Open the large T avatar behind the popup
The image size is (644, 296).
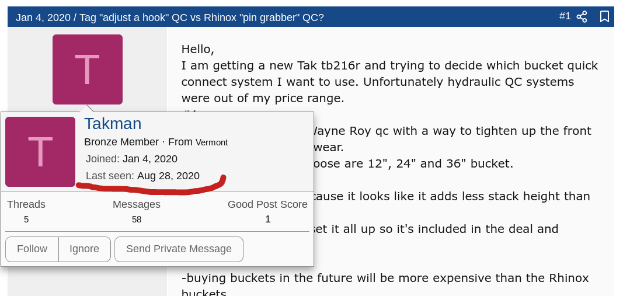87,69
